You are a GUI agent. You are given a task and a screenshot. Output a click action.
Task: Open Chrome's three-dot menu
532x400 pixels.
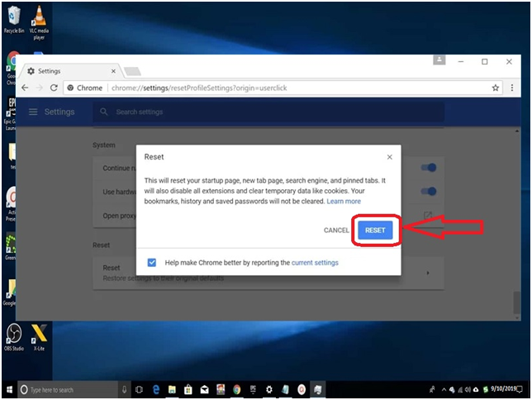point(512,88)
